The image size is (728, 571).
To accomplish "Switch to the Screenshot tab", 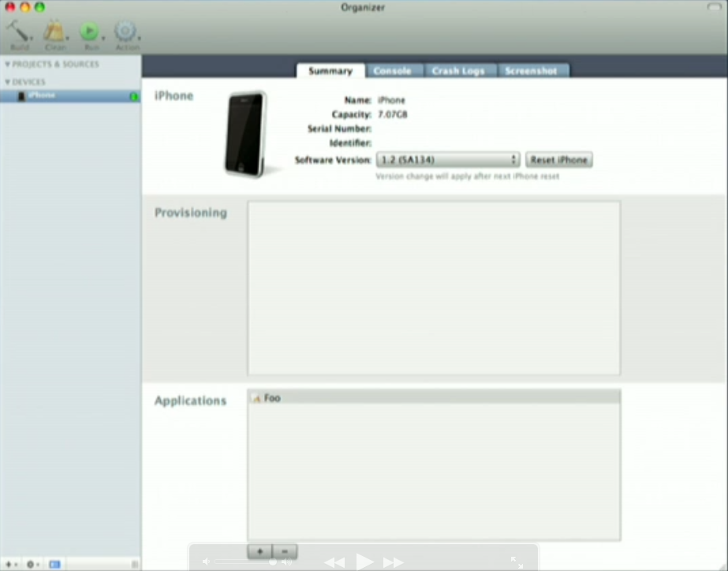I will [x=531, y=71].
